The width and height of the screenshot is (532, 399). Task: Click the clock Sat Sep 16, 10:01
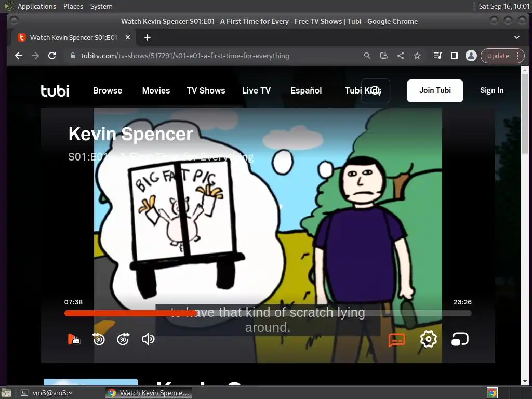[x=504, y=6]
